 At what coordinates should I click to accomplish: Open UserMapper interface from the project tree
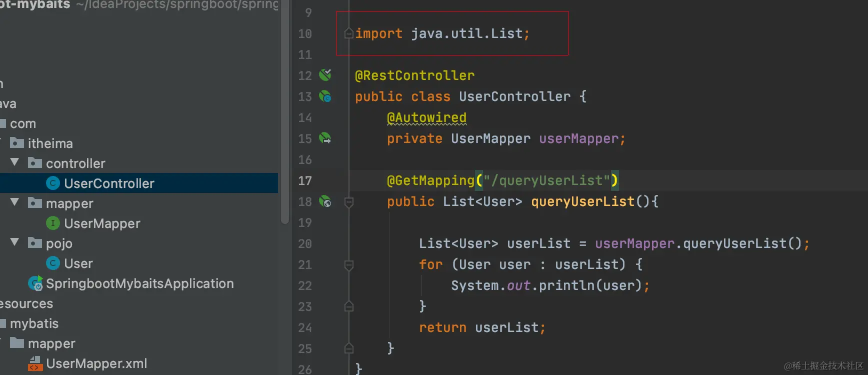click(102, 223)
